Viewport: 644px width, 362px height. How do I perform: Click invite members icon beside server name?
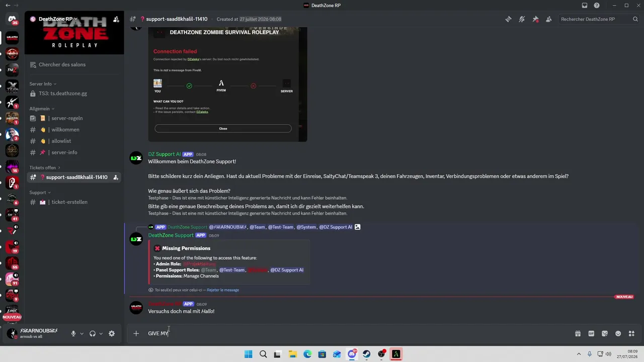pos(116,19)
